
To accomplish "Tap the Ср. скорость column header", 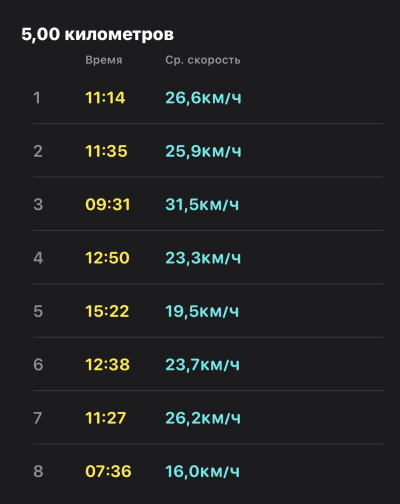I will pos(203,60).
